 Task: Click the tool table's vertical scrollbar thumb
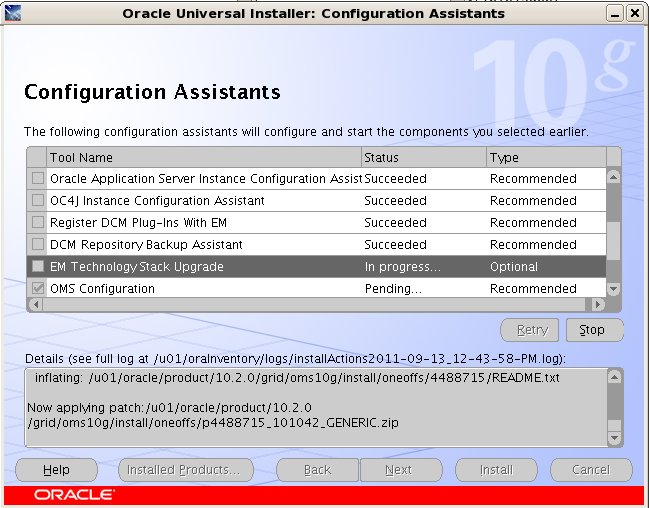coord(613,241)
